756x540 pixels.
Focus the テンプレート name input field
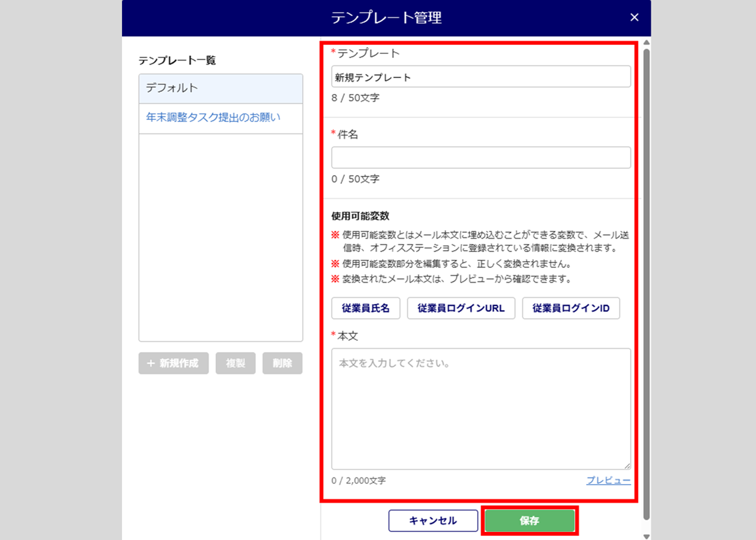(x=481, y=77)
